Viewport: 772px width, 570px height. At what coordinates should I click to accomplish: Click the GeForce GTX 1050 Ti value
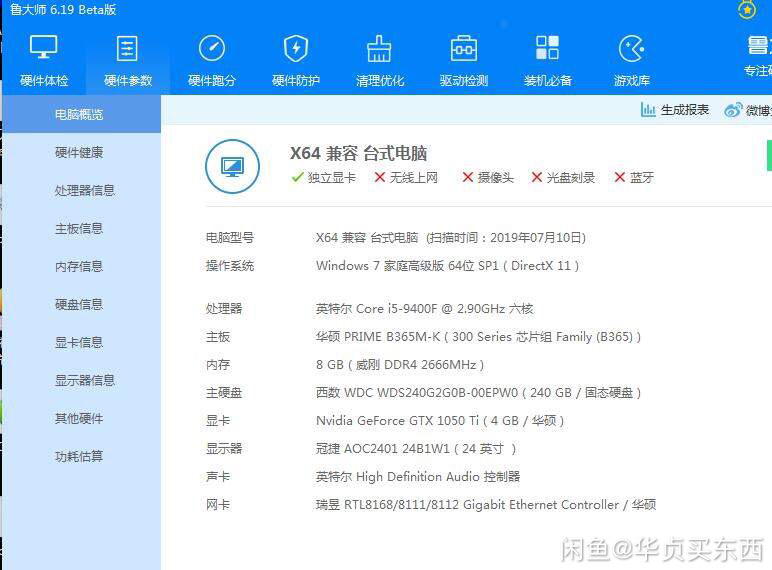(440, 421)
